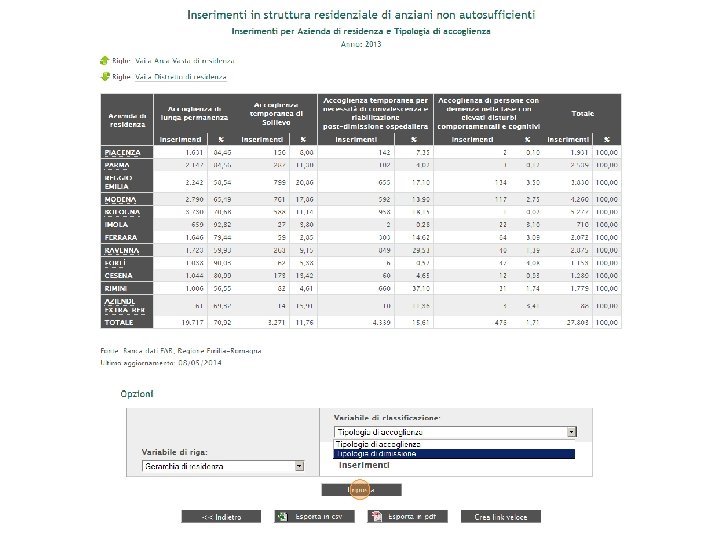Click the spreadsheet icon on the Esporta in csv button

pos(281,517)
